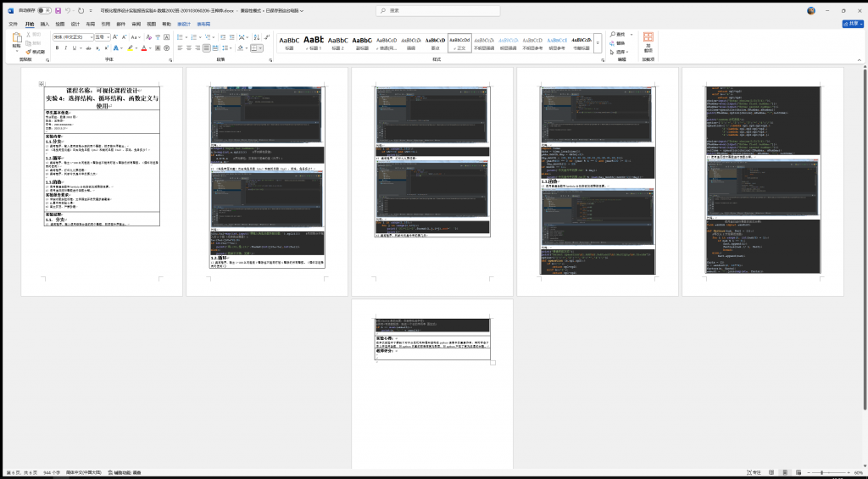The image size is (868, 479).
Task: Click the 共享 share button
Action: 851,24
